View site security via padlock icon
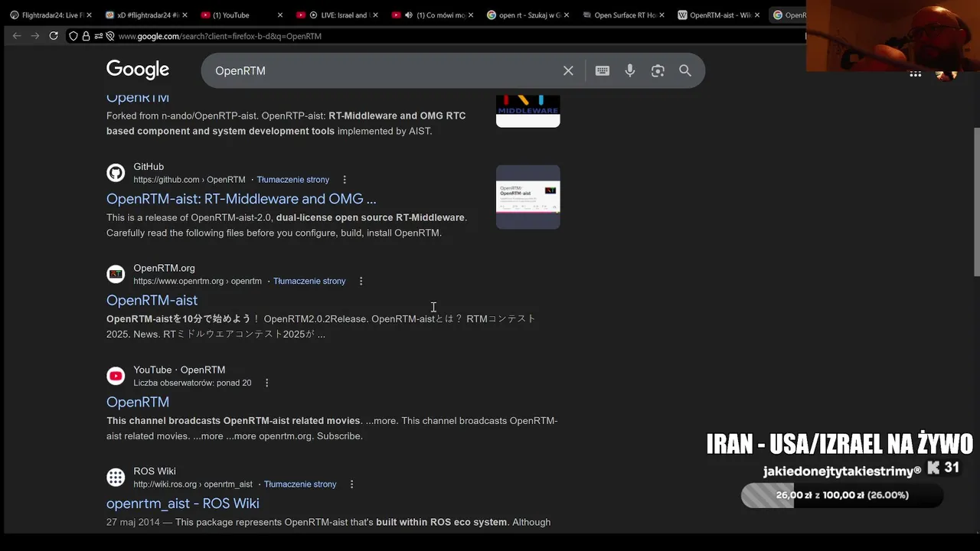Viewport: 980px width, 551px height. coord(86,36)
